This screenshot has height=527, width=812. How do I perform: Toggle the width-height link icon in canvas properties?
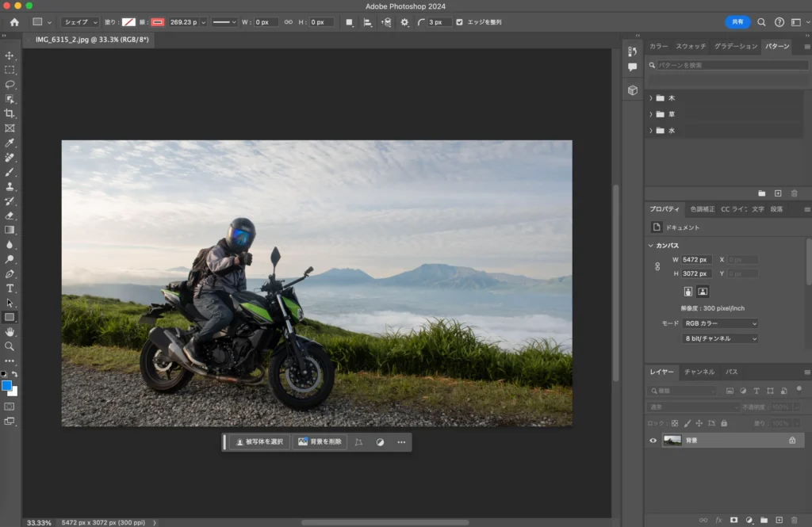(x=657, y=266)
